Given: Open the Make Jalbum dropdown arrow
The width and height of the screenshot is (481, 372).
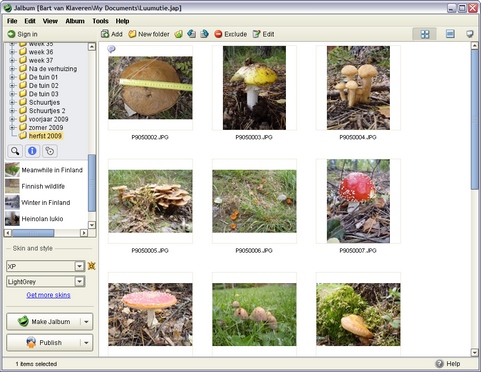Looking at the screenshot, I should coord(86,322).
